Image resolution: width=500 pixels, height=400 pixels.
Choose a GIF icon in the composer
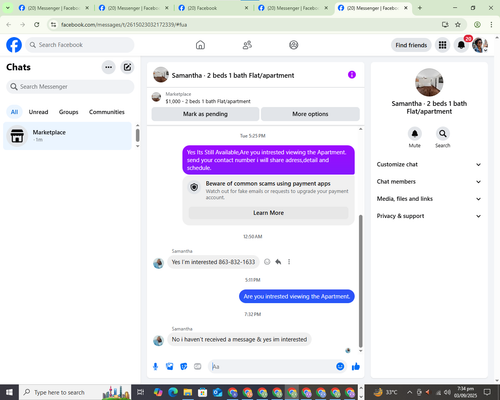(x=198, y=367)
